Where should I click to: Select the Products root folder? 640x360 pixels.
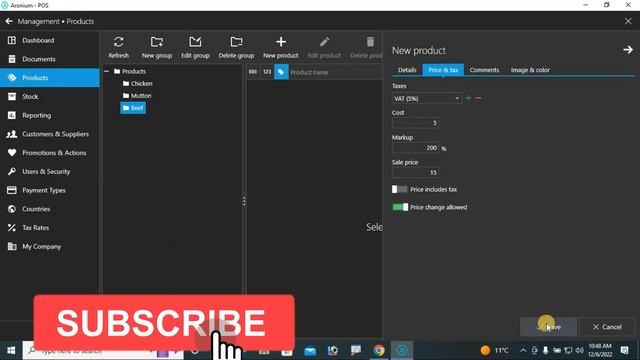pos(130,71)
